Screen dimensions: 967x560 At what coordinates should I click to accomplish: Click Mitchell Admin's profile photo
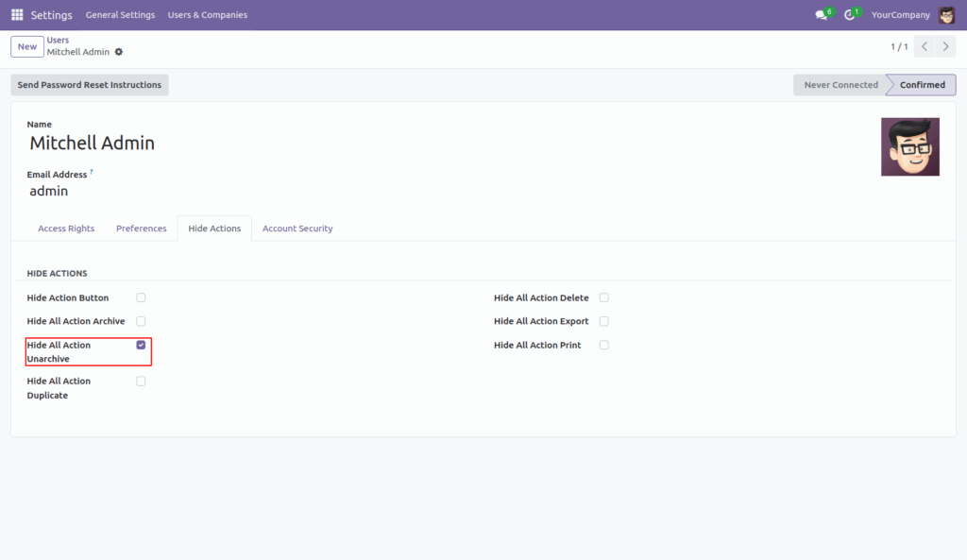pyautogui.click(x=909, y=147)
